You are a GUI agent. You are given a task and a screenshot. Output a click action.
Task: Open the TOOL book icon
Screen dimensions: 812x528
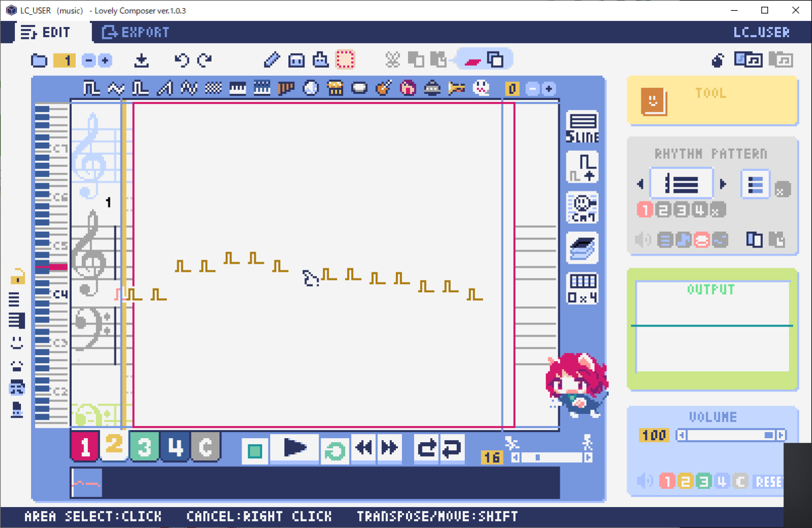click(654, 101)
